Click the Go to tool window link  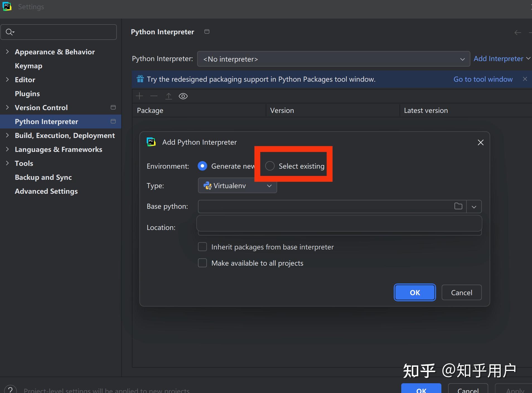tap(483, 79)
